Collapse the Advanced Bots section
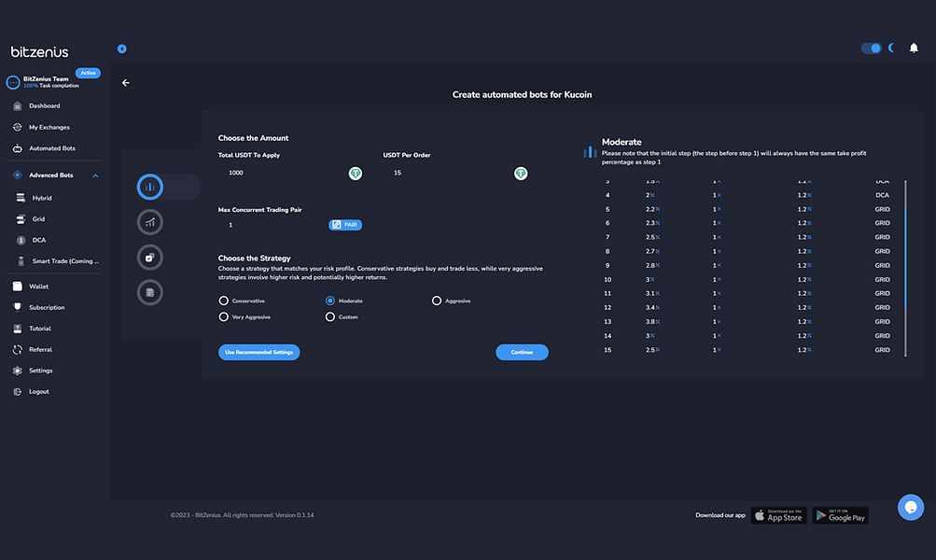 click(95, 175)
